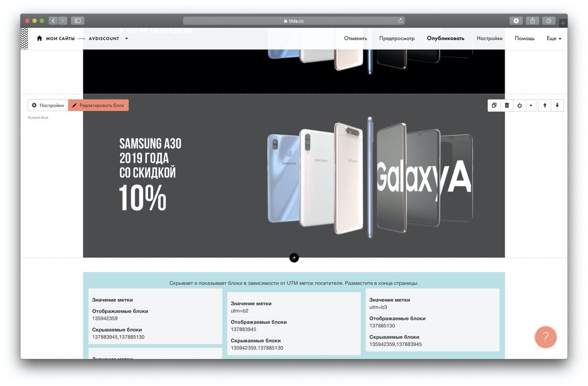588x386 pixels.
Task: Expand the block actions dropdown arrow
Action: click(531, 105)
